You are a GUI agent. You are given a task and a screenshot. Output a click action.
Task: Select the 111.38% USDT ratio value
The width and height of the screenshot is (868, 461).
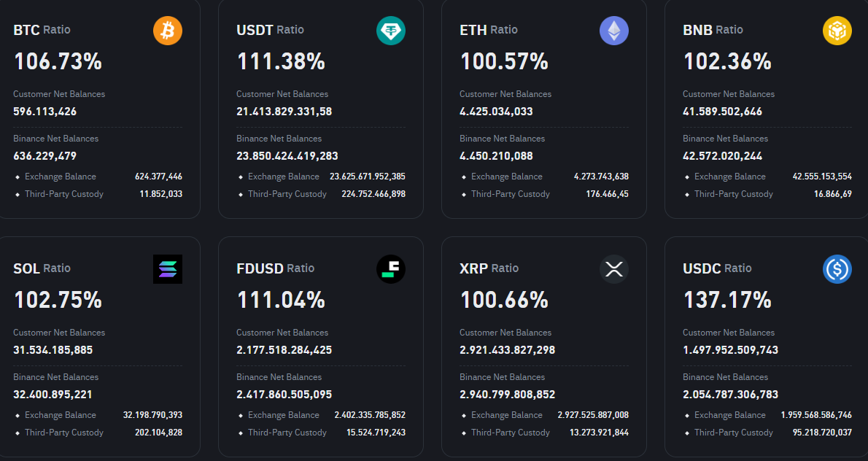tap(281, 62)
